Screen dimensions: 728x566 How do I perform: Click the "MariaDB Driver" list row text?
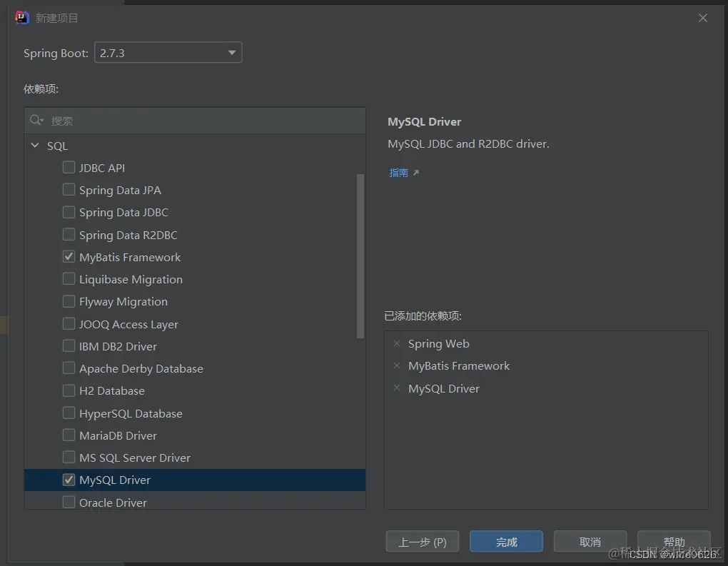118,435
